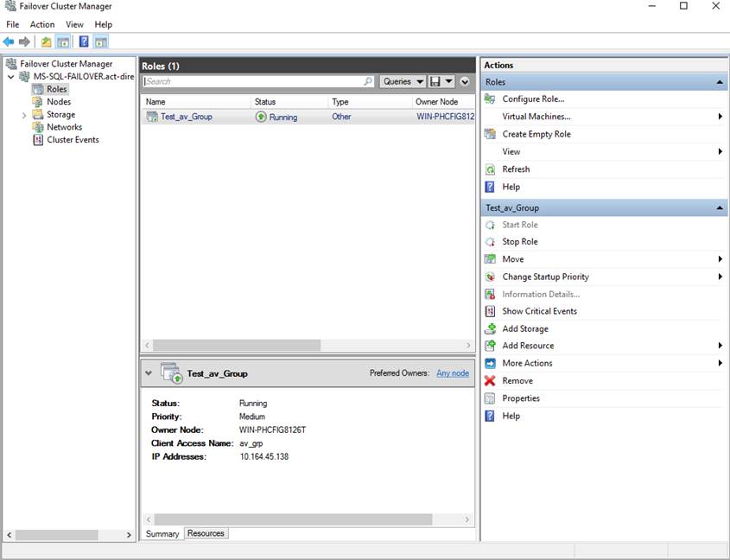Click Create Empty Role action

click(x=536, y=134)
